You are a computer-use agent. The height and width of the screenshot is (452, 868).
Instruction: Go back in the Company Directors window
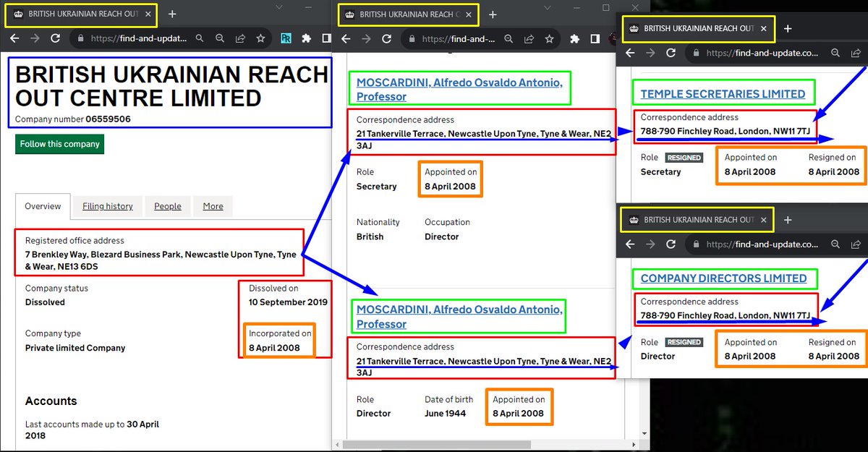(x=630, y=244)
